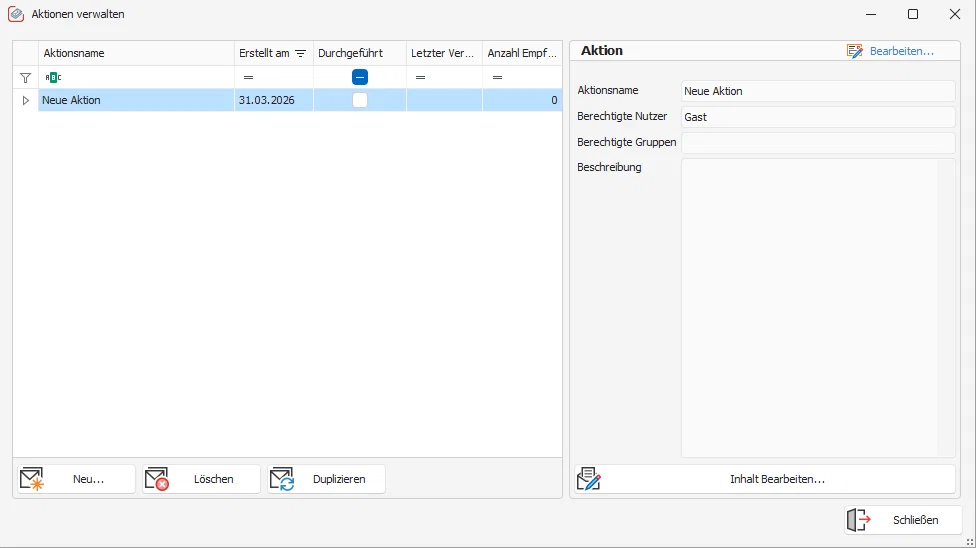Screen dimensions: 976x548
Task: Close the window with the X button
Action: point(955,14)
